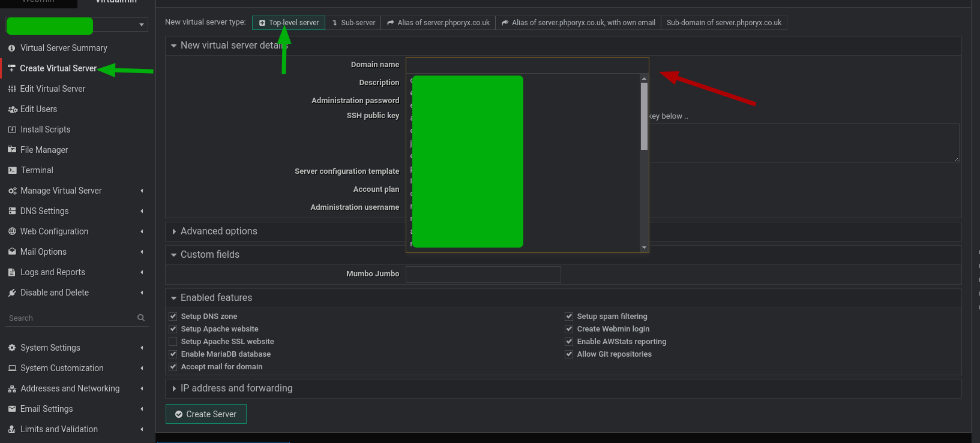Screen dimensions: 980x443
Task: Click the Mail Options envelope icon
Action: [12, 252]
